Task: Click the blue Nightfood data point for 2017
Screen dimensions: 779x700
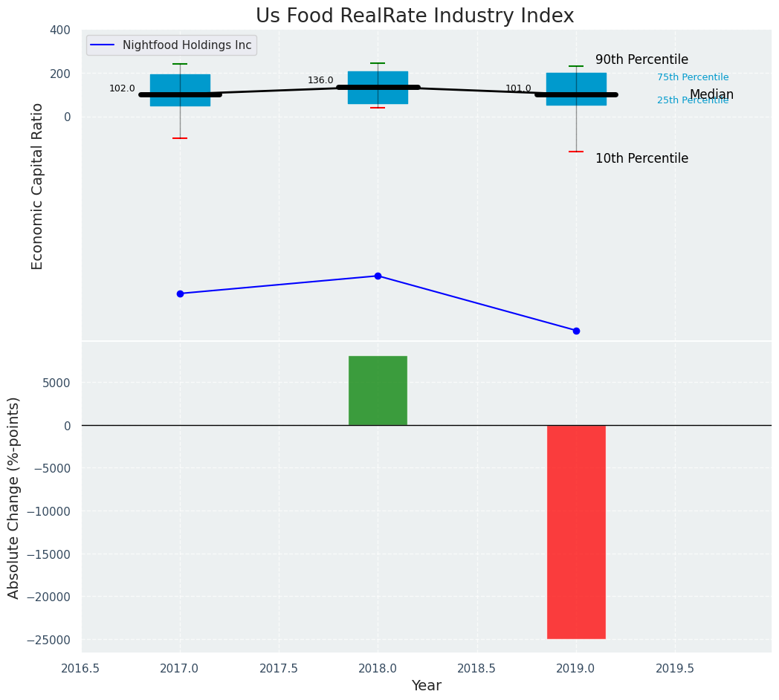Action: coord(180,294)
